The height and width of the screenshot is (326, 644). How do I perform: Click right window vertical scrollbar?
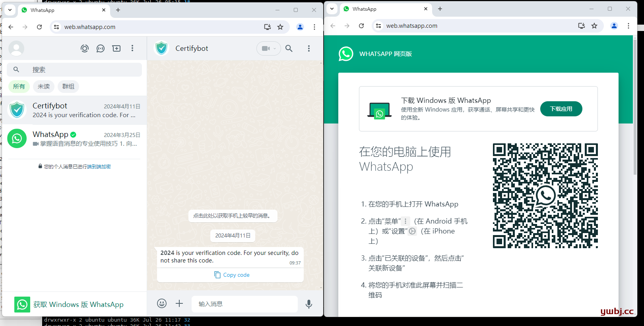pos(635,107)
